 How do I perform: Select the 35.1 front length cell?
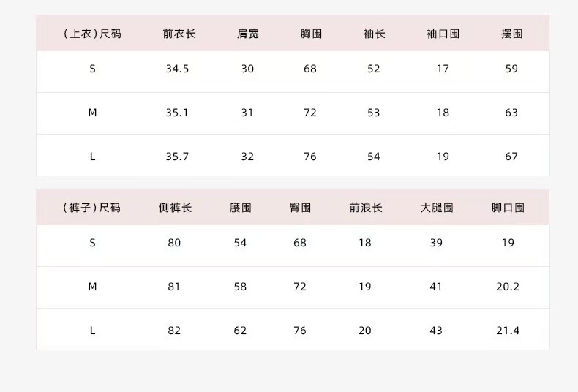[177, 113]
